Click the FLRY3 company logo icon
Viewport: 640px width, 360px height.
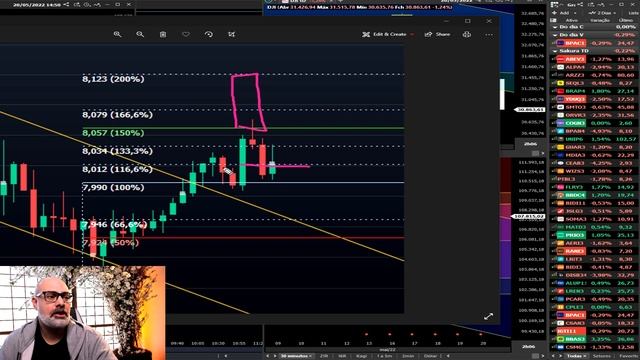[560, 187]
